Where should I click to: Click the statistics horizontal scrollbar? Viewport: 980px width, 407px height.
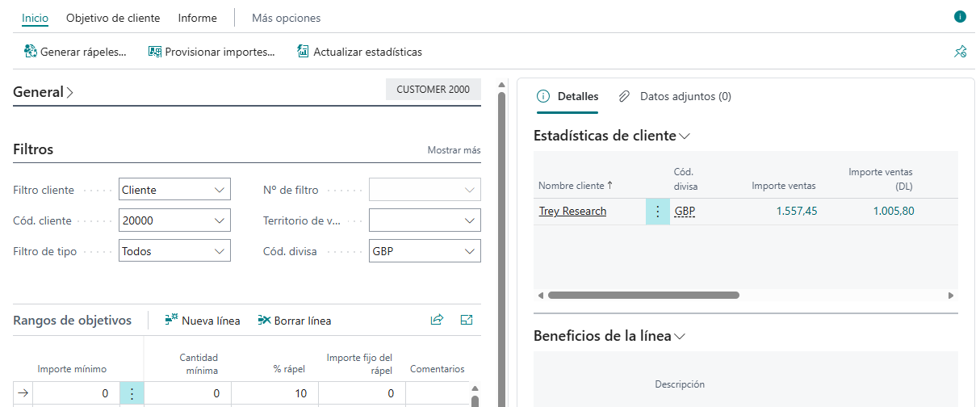click(x=643, y=296)
